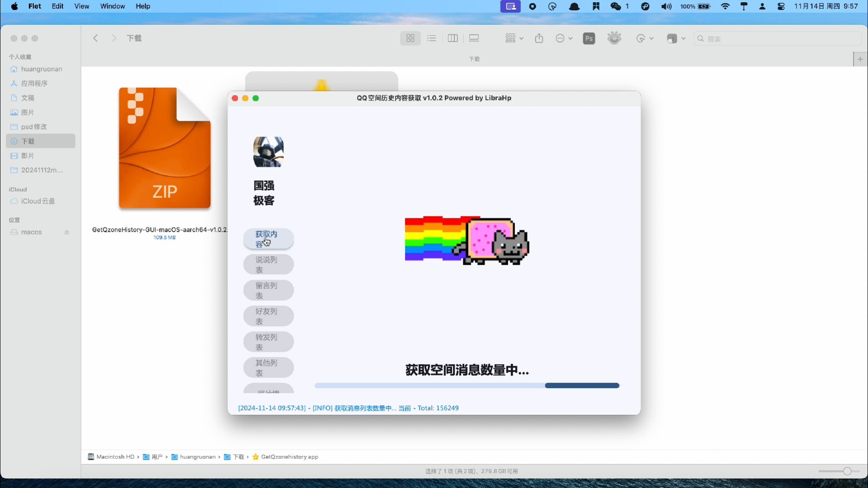Open Wi-Fi menu in menu bar

pos(725,6)
